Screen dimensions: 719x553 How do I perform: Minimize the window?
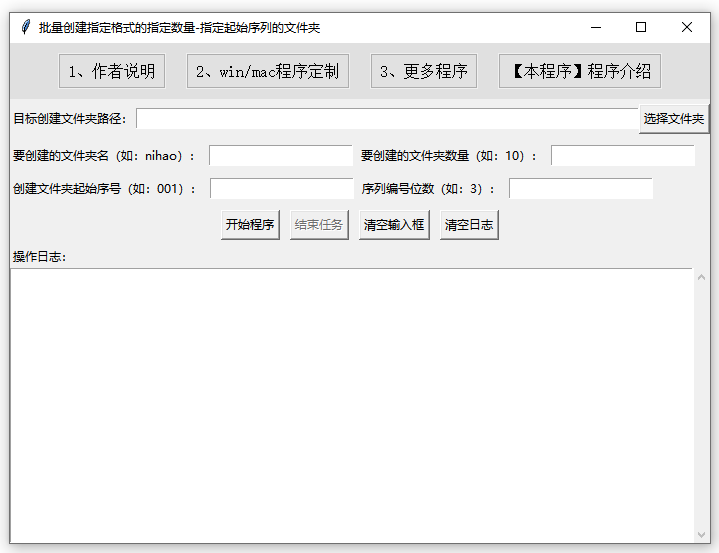point(596,28)
